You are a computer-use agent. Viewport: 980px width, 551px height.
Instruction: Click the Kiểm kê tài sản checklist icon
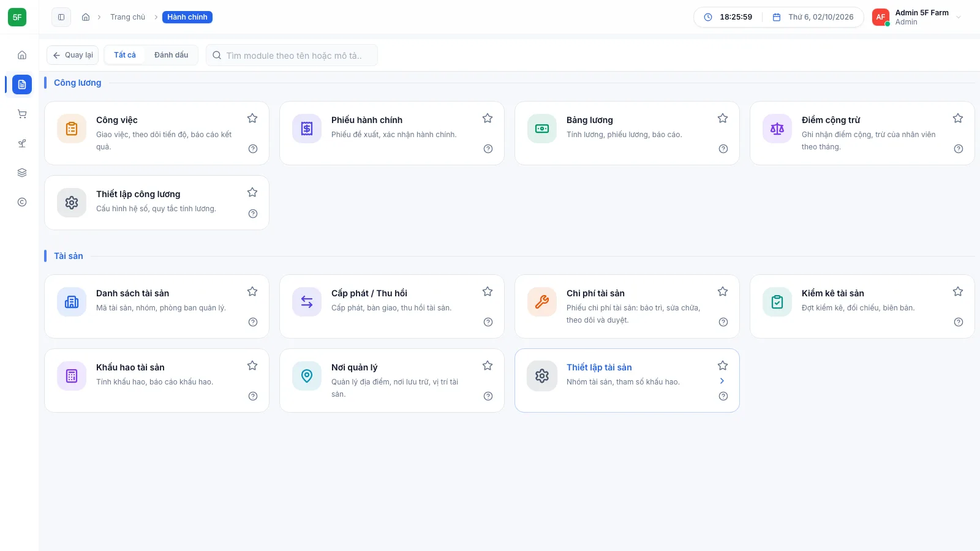pos(777,302)
